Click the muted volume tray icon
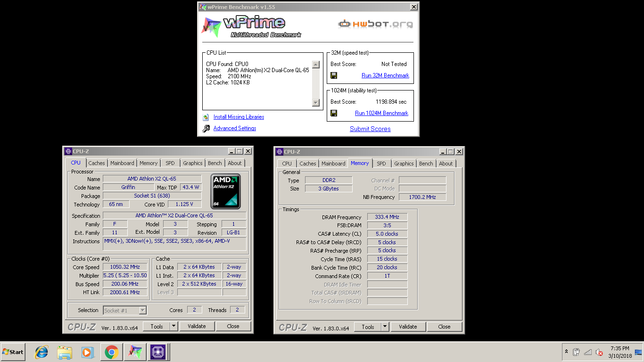 point(599,352)
